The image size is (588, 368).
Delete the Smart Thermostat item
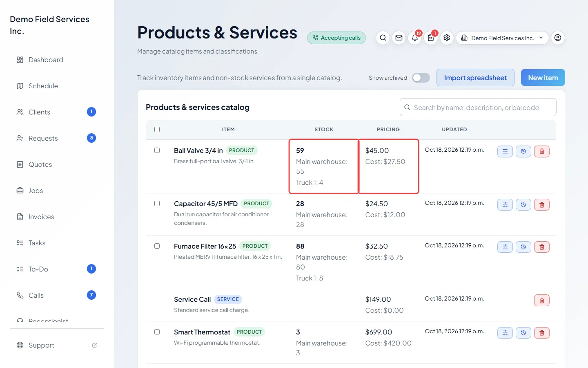[542, 333]
